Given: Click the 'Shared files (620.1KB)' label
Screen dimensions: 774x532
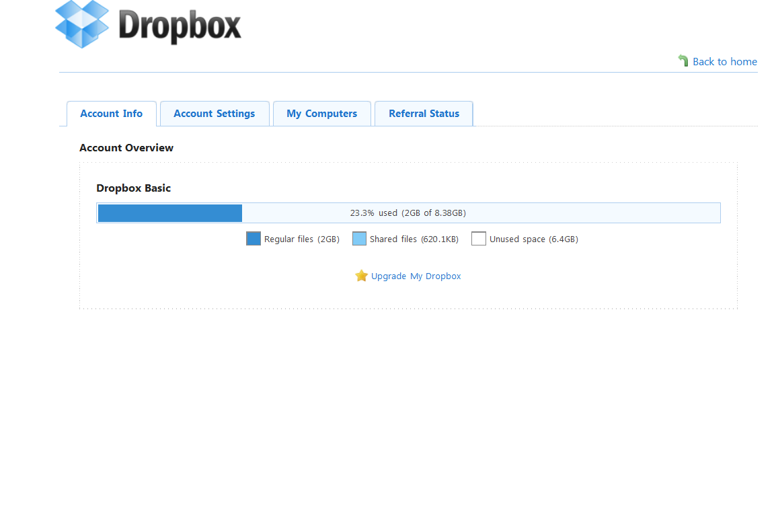Looking at the screenshot, I should click(414, 239).
